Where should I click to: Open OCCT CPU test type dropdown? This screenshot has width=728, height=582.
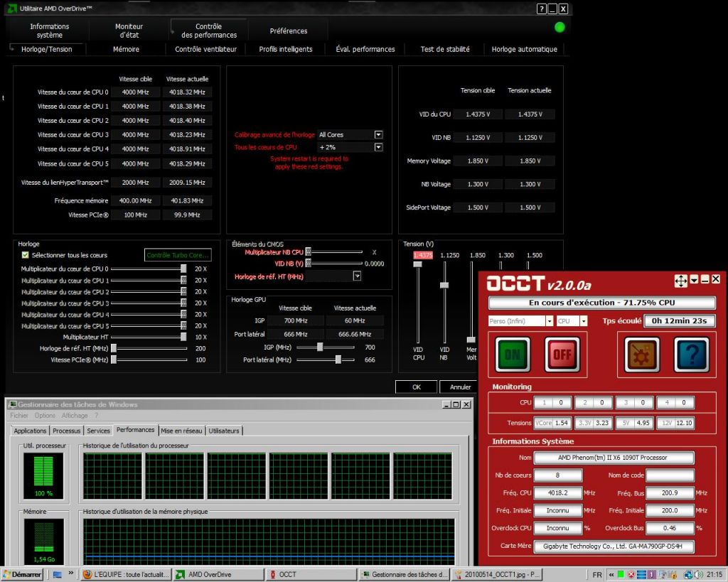click(584, 320)
